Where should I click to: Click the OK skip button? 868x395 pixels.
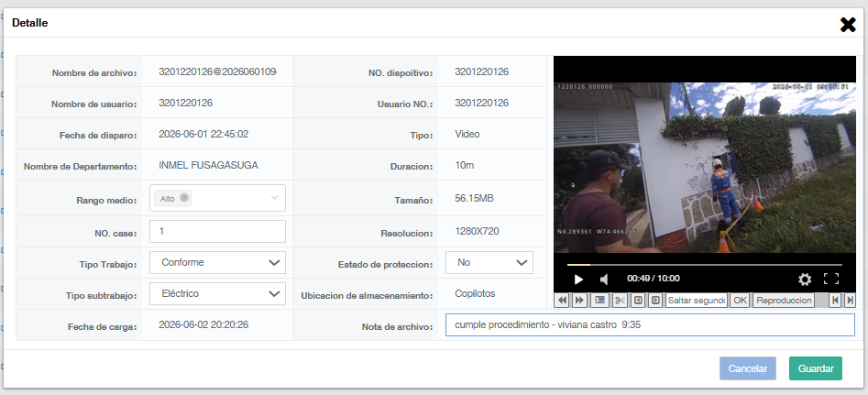coord(740,301)
